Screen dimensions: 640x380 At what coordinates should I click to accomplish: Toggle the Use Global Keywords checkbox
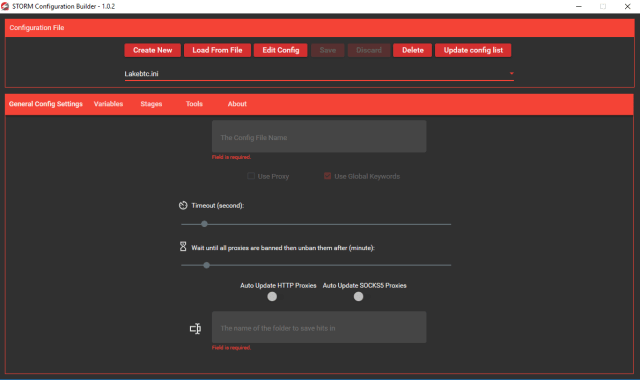[x=327, y=176]
